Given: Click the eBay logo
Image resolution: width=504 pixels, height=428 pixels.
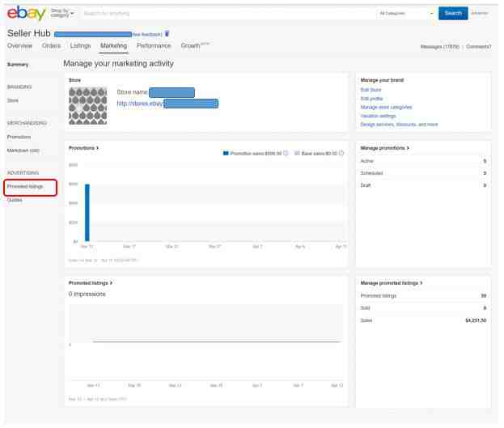Looking at the screenshot, I should (27, 13).
